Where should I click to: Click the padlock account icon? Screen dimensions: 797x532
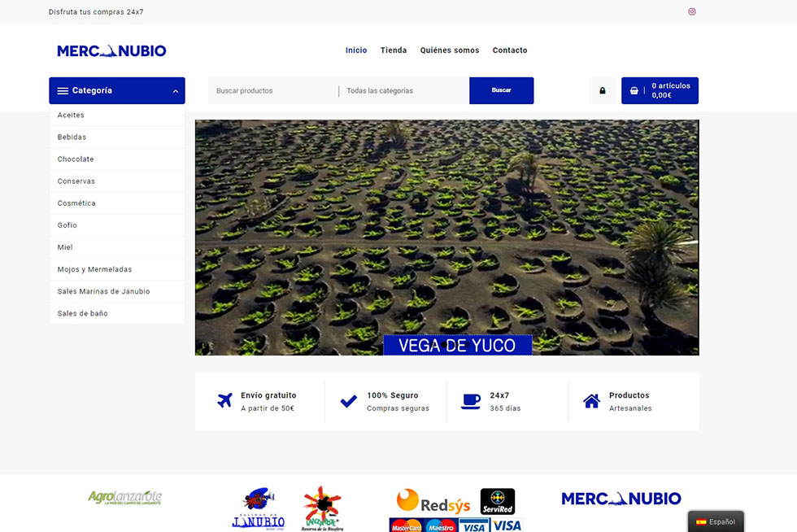pyautogui.click(x=602, y=91)
